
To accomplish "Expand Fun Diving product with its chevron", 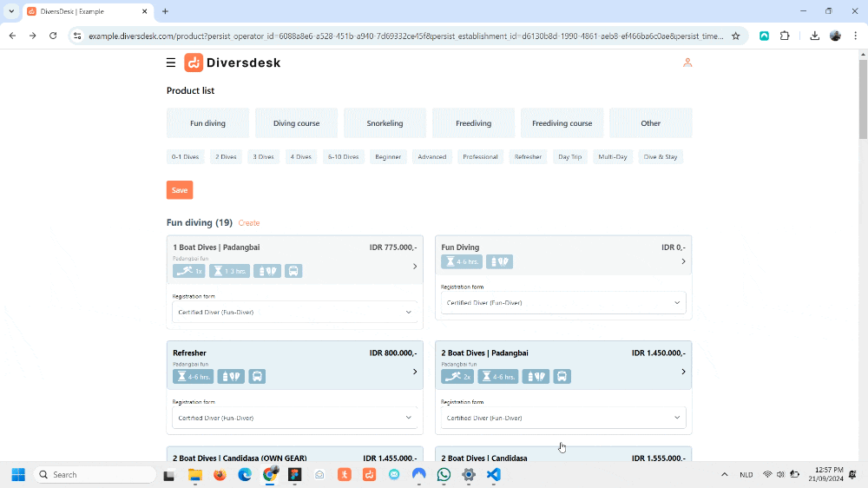I will coord(683,261).
